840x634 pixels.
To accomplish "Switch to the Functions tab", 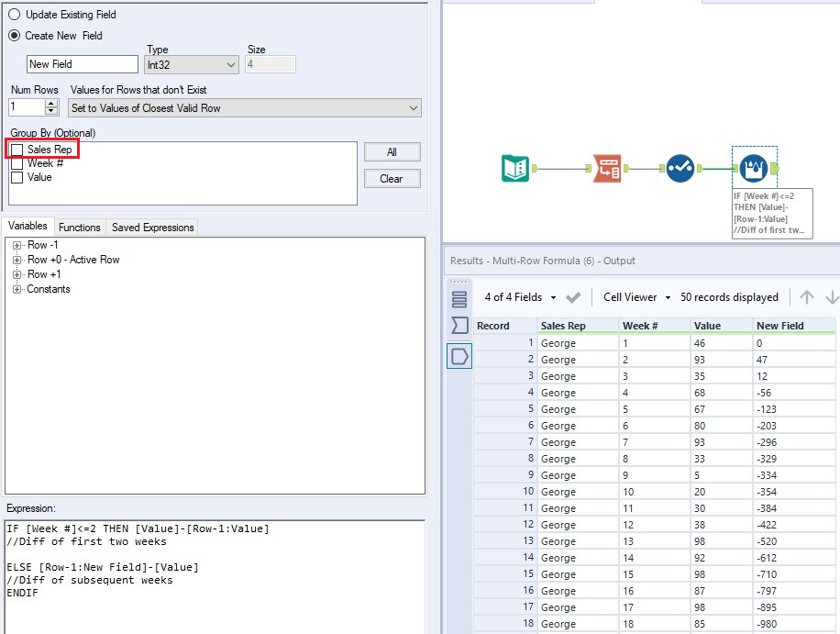I will click(x=80, y=227).
